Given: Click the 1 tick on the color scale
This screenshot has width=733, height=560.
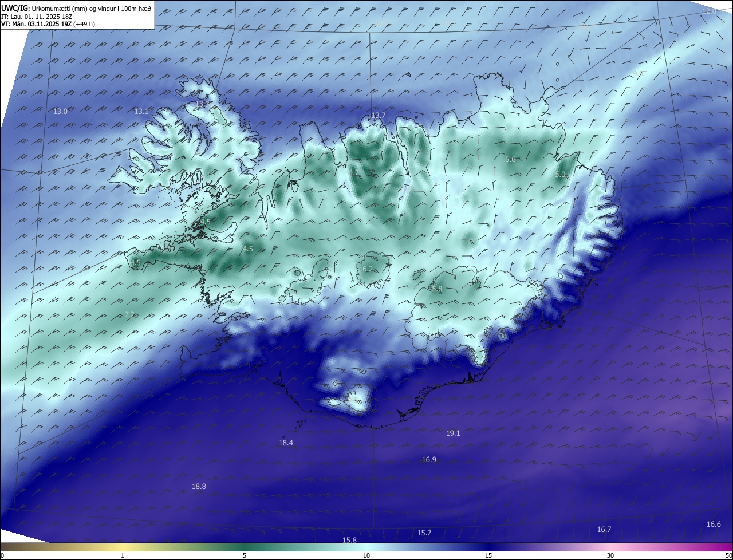Looking at the screenshot, I should click(123, 555).
